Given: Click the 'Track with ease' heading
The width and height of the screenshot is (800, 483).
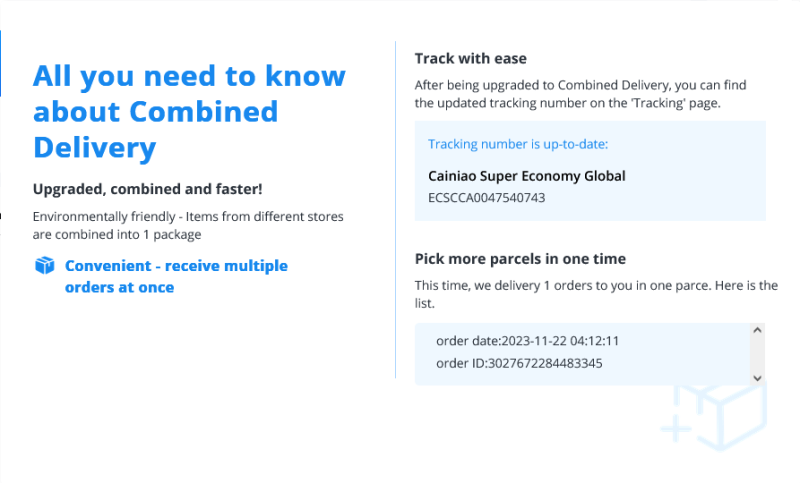Looking at the screenshot, I should (471, 59).
